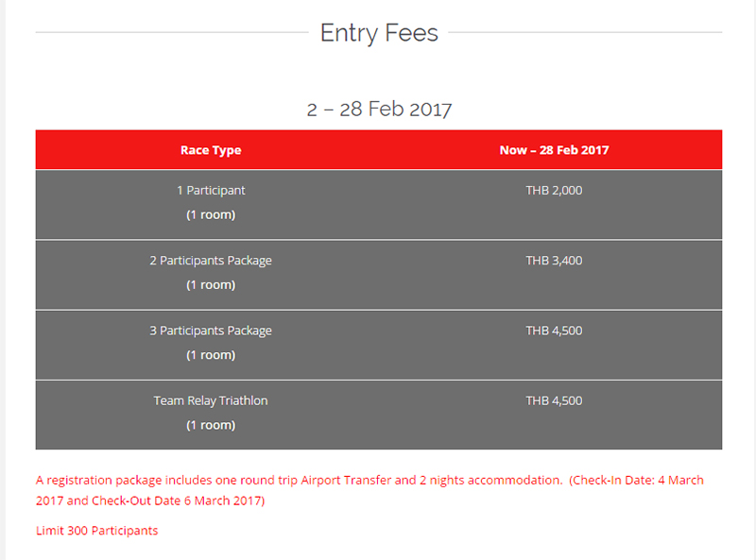
Task: Choose the 3 Participants Package label
Action: 211,331
